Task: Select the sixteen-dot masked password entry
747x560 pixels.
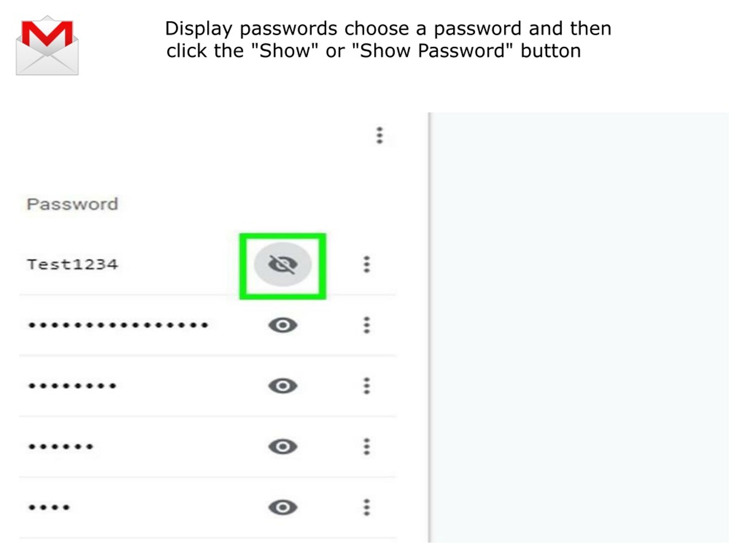Action: 118,325
